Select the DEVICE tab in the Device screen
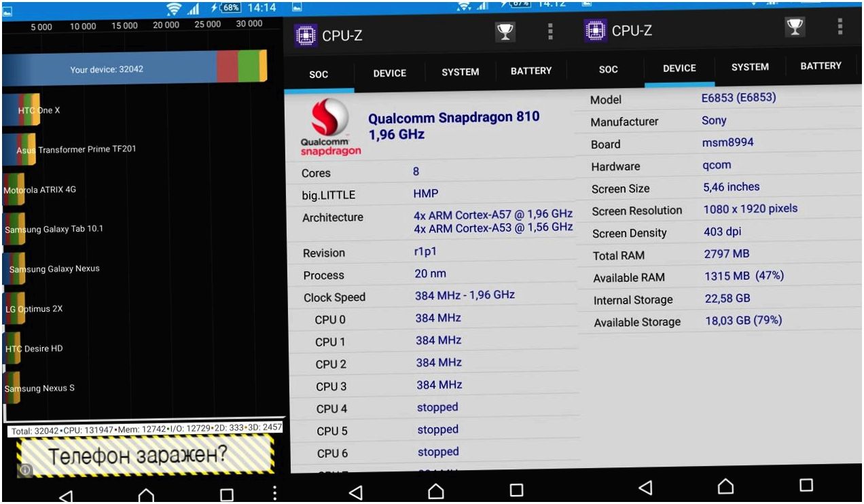This screenshot has width=864, height=504. [680, 68]
